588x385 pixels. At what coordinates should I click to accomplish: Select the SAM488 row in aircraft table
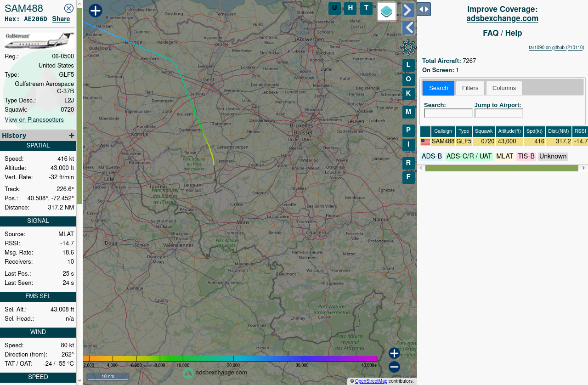coord(504,142)
